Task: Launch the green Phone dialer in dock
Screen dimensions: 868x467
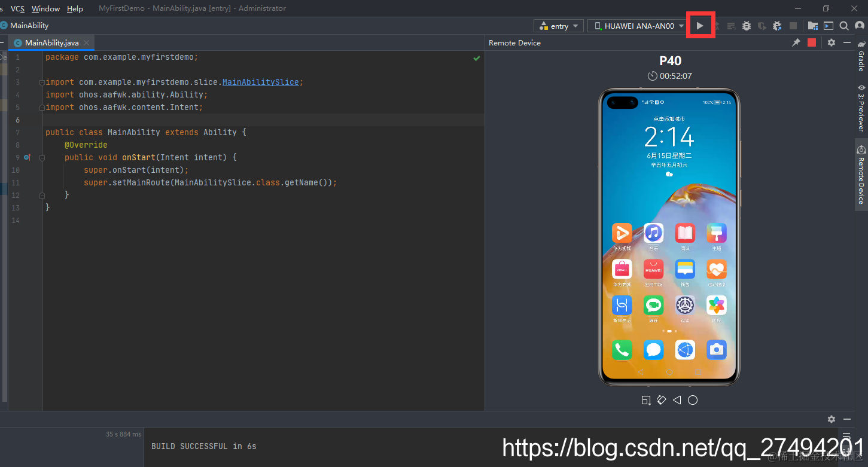Action: tap(622, 350)
